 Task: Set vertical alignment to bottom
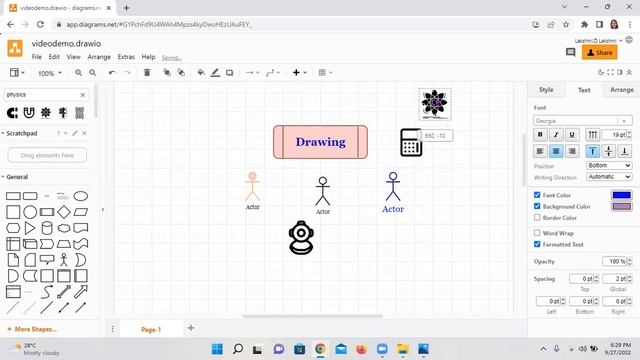point(624,151)
